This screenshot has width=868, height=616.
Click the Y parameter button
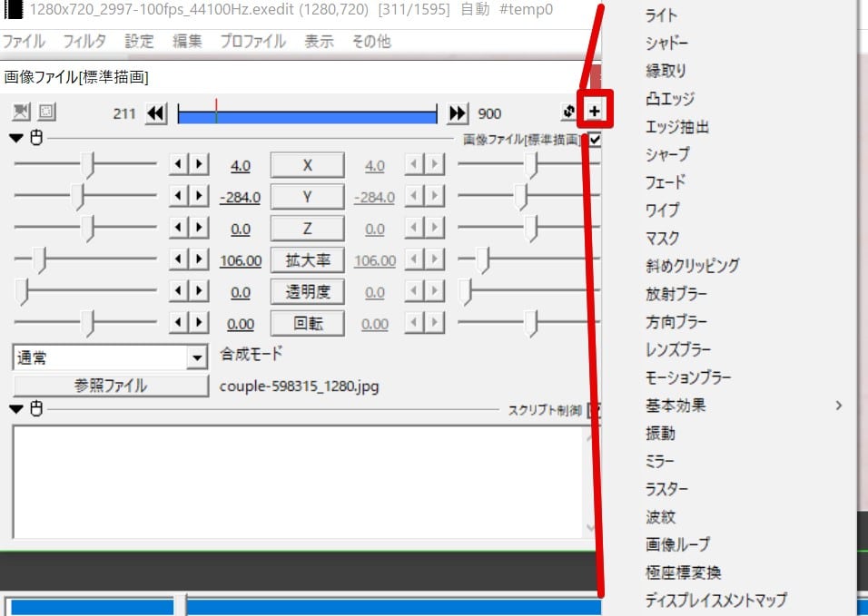307,197
